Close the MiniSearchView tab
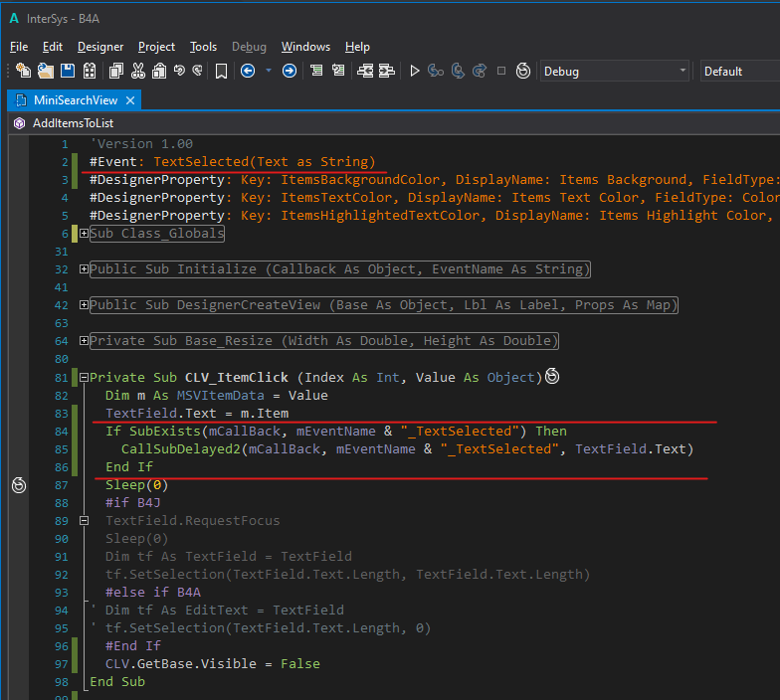The image size is (780, 700). (x=129, y=100)
